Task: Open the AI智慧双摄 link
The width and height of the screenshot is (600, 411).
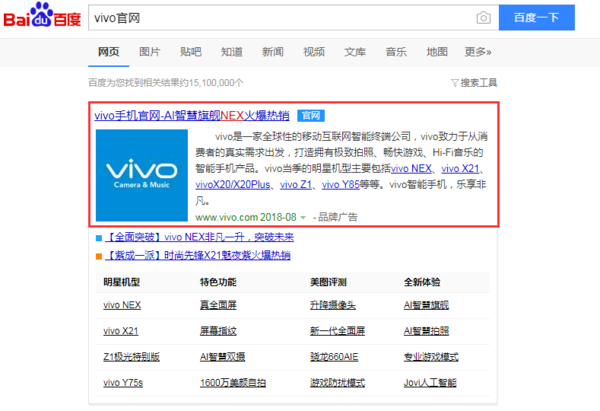Action: [222, 357]
